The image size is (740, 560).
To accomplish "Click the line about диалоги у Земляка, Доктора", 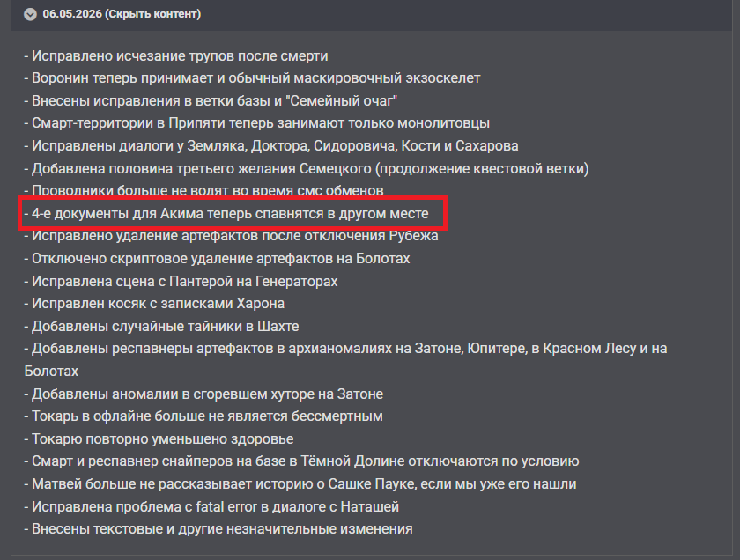I will 271,146.
